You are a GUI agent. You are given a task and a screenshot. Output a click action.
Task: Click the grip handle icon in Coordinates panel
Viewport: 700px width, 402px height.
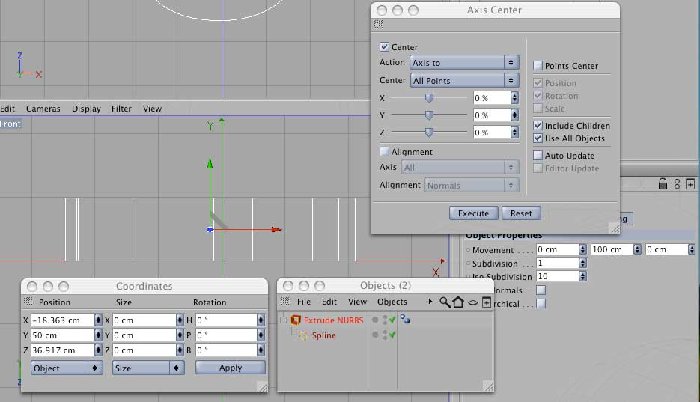(28, 302)
